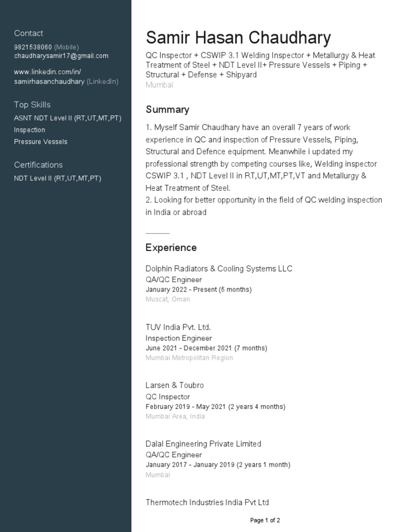The width and height of the screenshot is (399, 532).
Task: Click the Pressure Vessels skill entry
Action: 41,142
